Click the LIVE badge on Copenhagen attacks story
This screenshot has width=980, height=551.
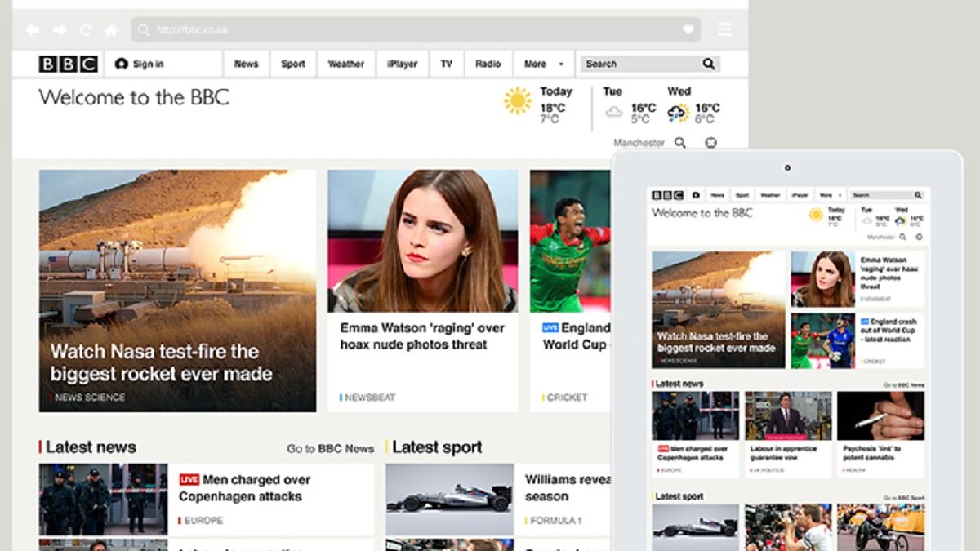[x=189, y=480]
